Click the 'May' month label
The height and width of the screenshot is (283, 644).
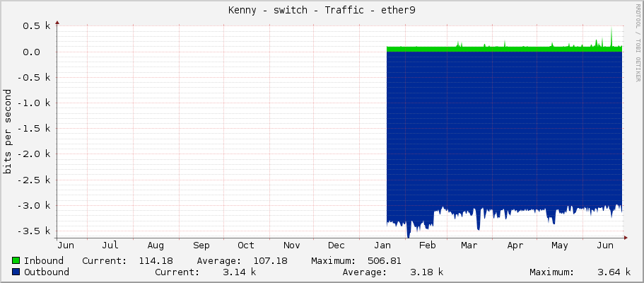point(560,246)
